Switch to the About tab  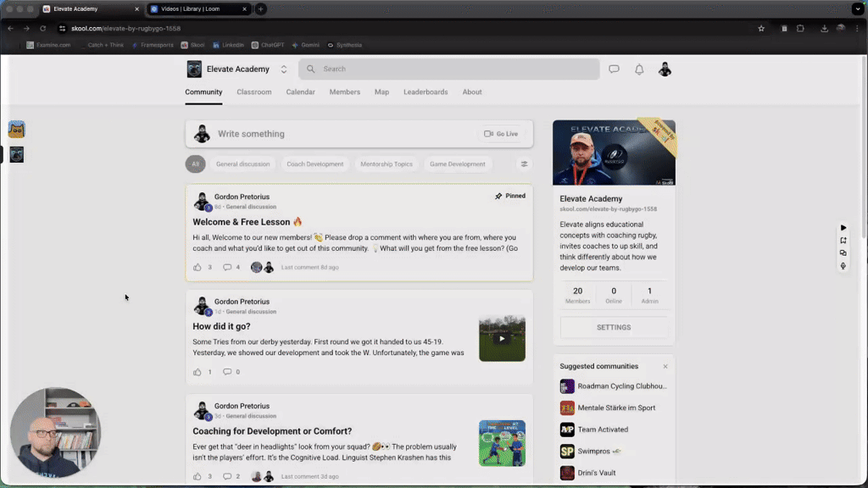(x=472, y=91)
